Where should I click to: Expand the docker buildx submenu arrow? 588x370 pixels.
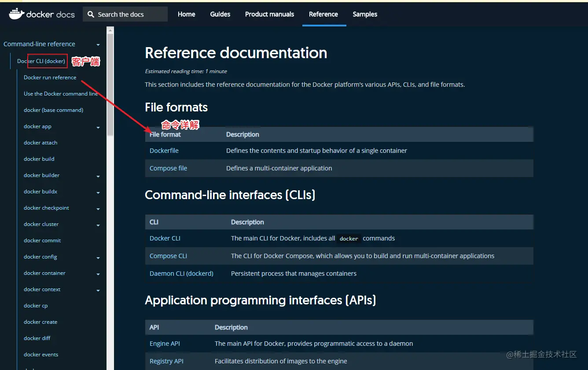point(98,193)
